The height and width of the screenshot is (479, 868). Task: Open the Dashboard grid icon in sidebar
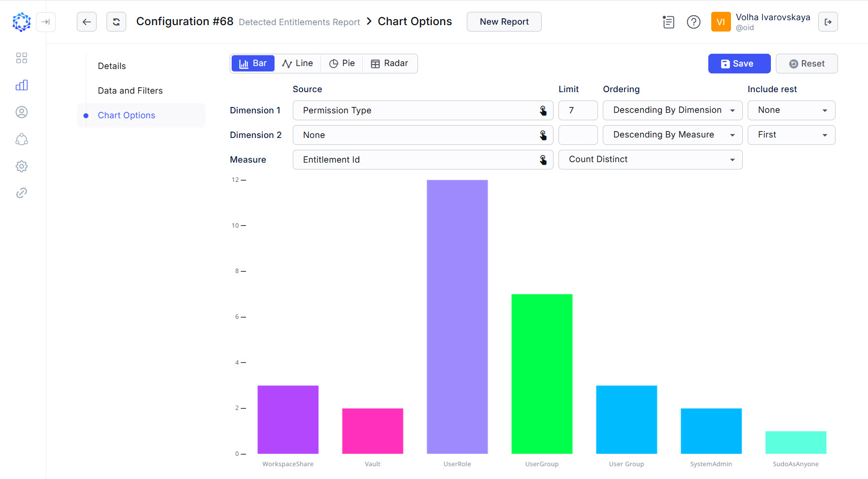(x=21, y=58)
